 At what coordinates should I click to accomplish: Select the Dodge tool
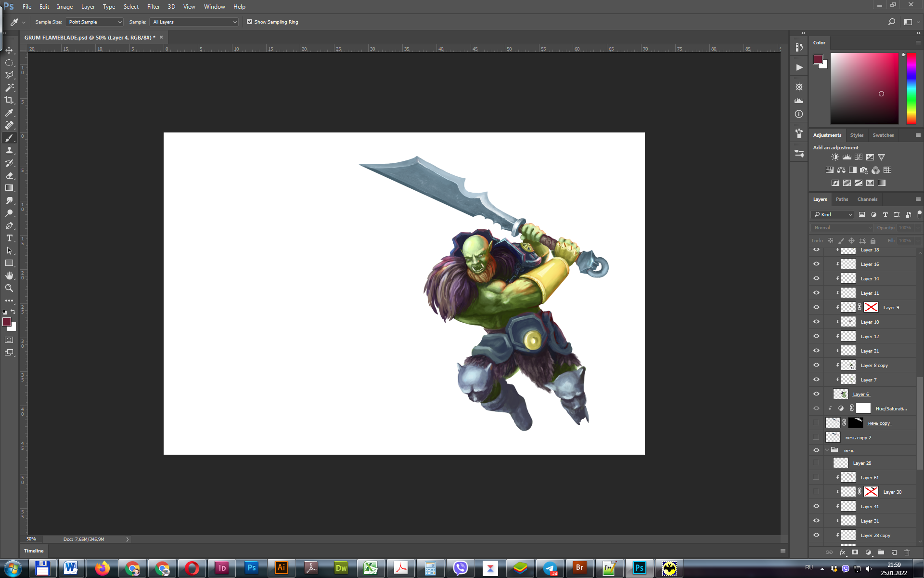[x=9, y=213]
